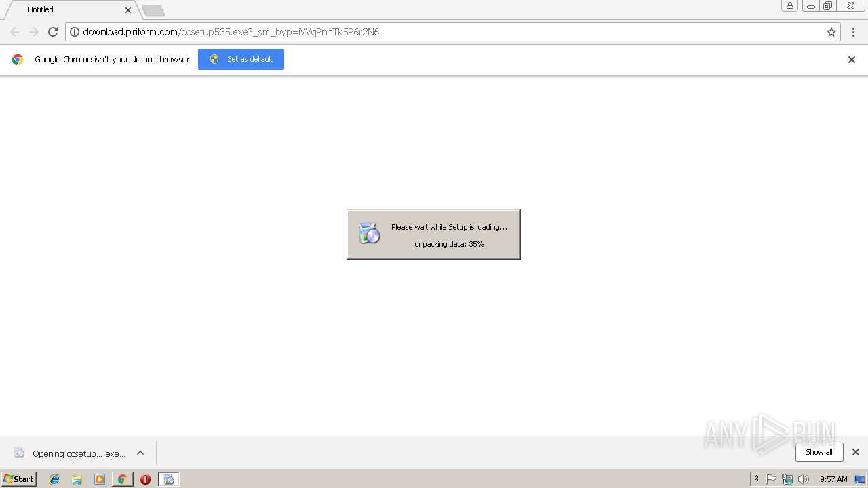Set Chrome as default browser

[x=241, y=59]
